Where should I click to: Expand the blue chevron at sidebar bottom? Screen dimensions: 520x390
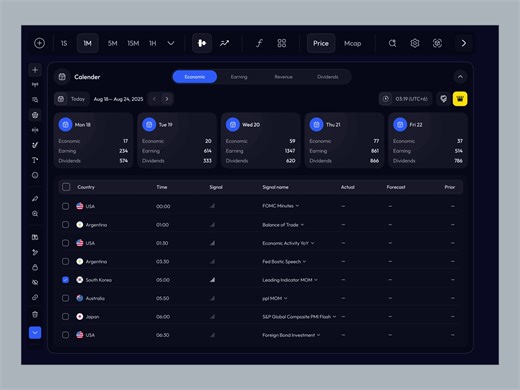[x=35, y=332]
